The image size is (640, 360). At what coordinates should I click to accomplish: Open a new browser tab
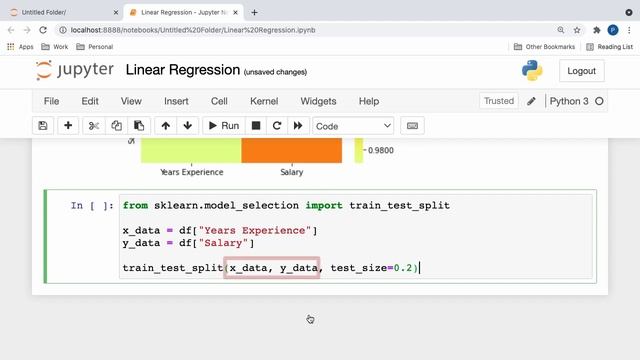coord(254,13)
